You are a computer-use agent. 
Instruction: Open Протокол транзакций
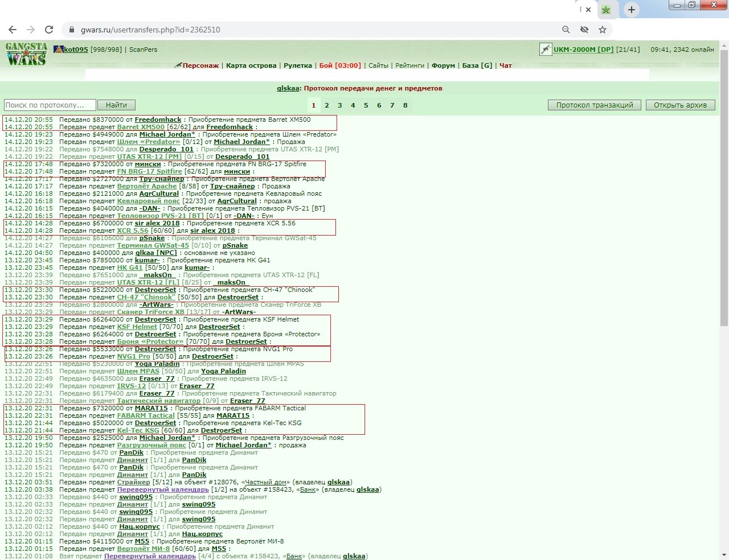[595, 105]
